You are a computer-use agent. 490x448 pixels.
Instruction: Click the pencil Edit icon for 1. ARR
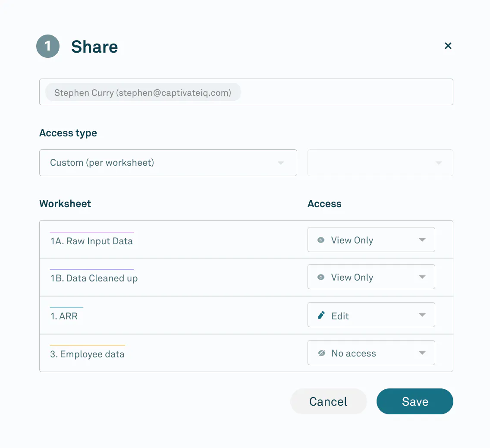[x=320, y=315]
